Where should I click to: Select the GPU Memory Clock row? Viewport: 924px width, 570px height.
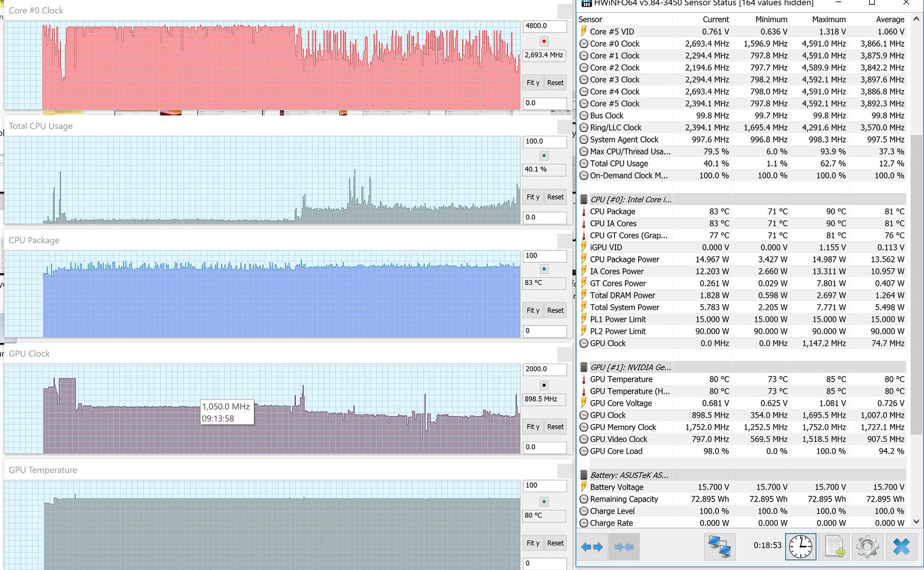point(742,427)
